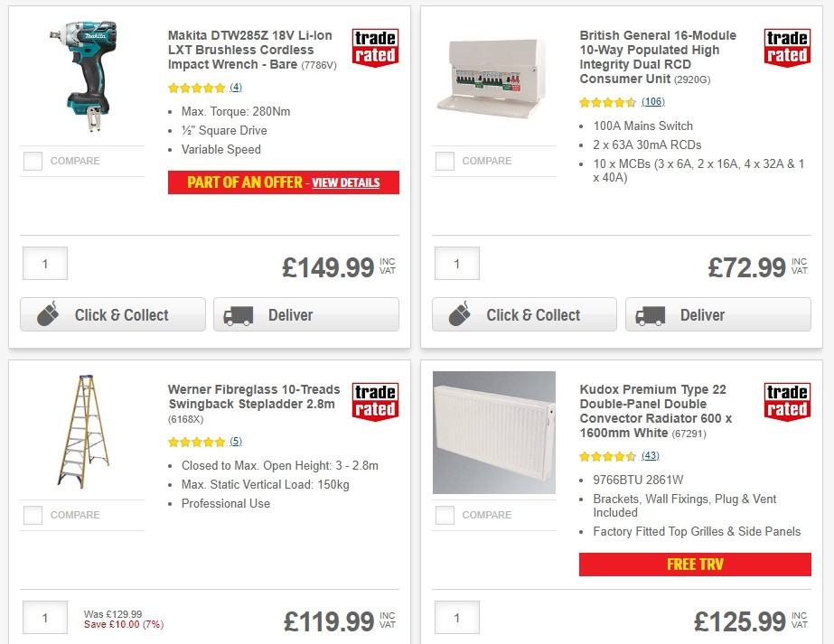Open the reviews via the (106) link
The height and width of the screenshot is (644, 834).
click(x=651, y=102)
